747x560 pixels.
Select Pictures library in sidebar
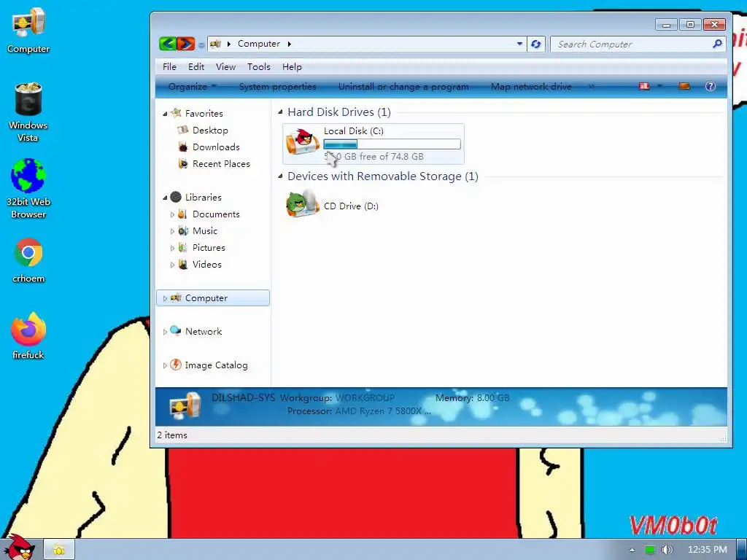pos(209,248)
